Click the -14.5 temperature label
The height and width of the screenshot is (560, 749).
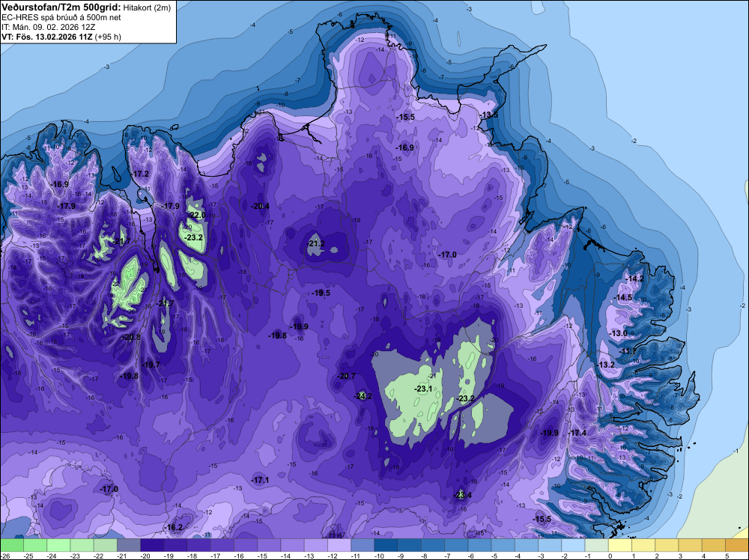click(623, 297)
